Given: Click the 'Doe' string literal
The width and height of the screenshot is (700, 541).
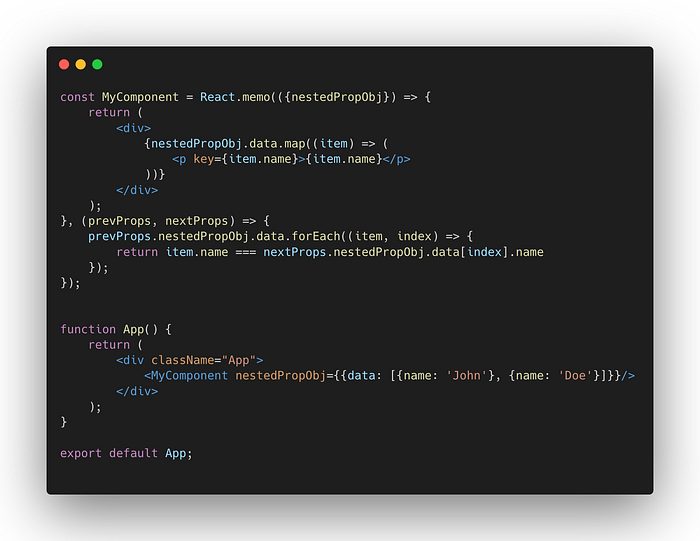Looking at the screenshot, I should (x=575, y=376).
